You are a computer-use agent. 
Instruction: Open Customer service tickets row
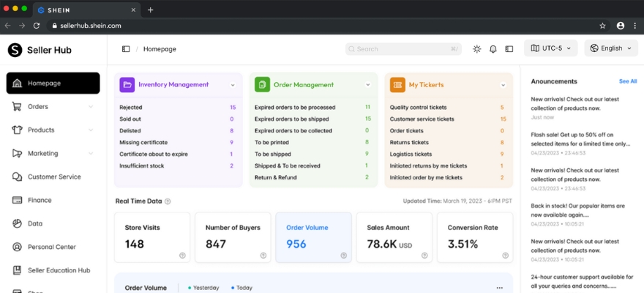(x=448, y=119)
